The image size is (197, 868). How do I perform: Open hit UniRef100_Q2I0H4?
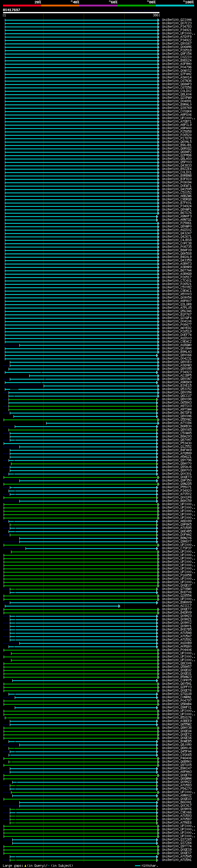pos(177,20)
